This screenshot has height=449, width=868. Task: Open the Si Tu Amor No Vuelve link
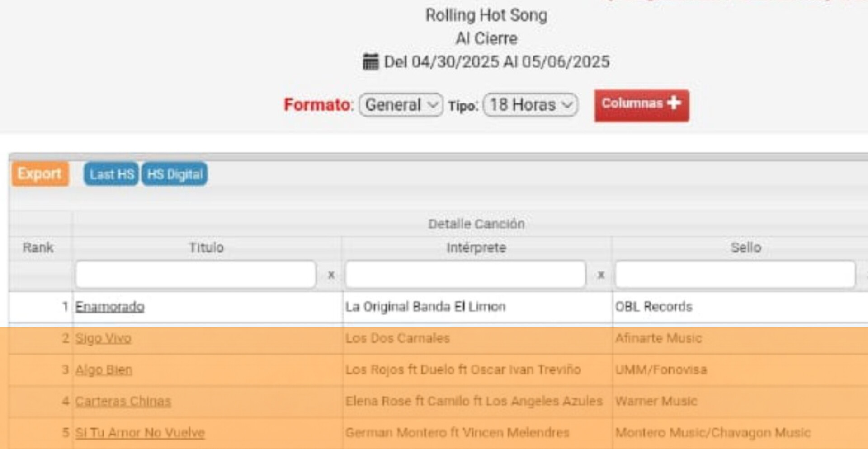tap(140, 433)
